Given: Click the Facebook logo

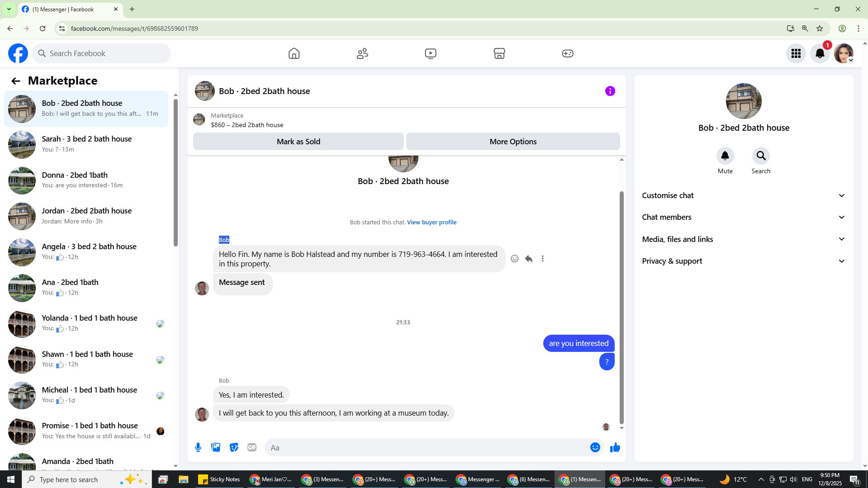Looking at the screenshot, I should (x=18, y=53).
